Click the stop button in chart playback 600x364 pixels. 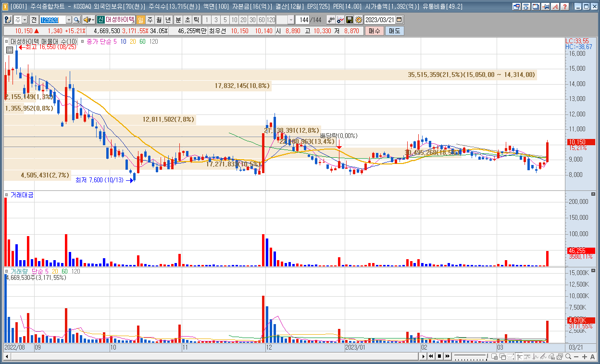(x=439, y=356)
